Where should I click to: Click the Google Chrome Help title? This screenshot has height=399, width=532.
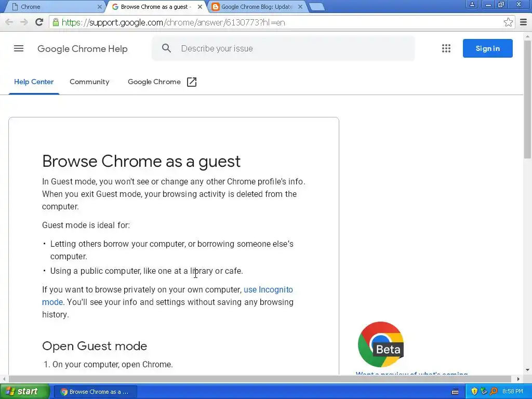83,48
